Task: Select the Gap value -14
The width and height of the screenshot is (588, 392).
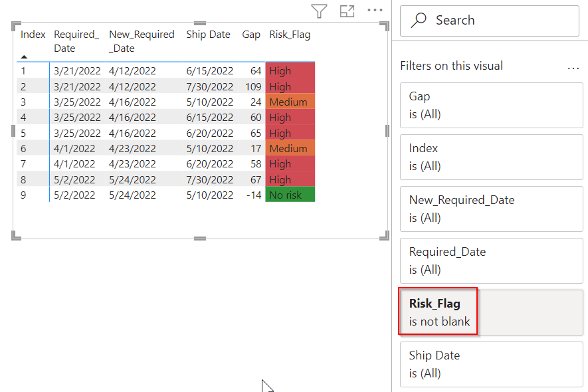Action: click(x=254, y=195)
